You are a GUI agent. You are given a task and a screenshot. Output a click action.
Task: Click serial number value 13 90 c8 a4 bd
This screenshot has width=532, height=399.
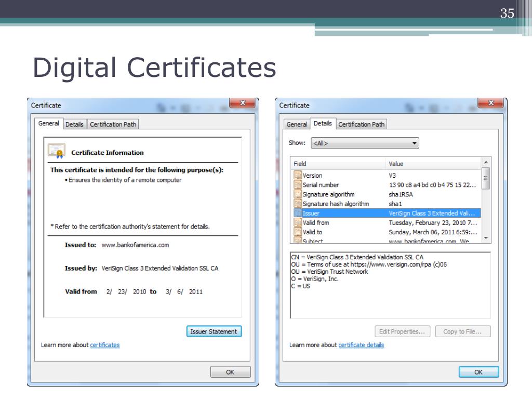coord(432,185)
